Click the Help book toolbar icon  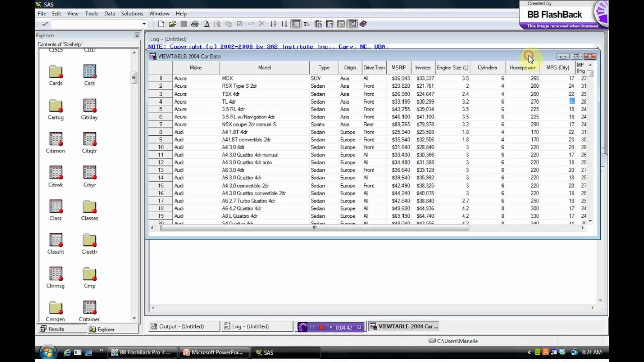pos(363,24)
